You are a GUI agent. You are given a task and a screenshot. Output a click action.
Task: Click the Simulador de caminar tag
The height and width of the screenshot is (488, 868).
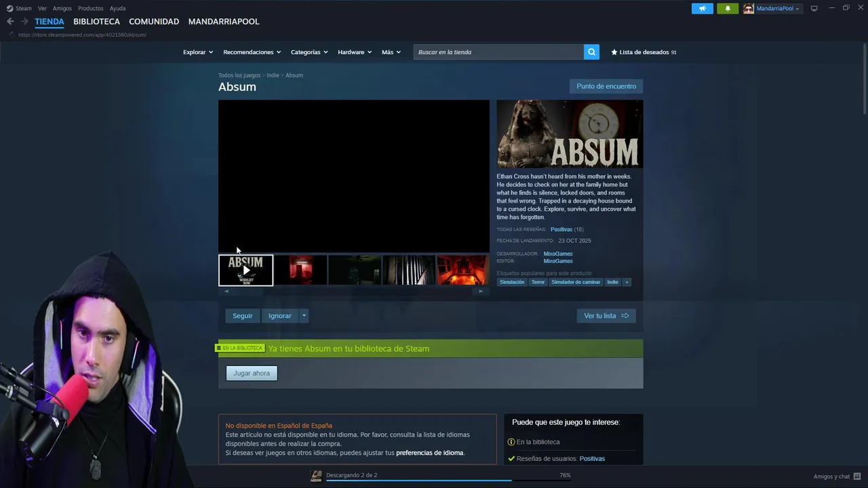(576, 282)
